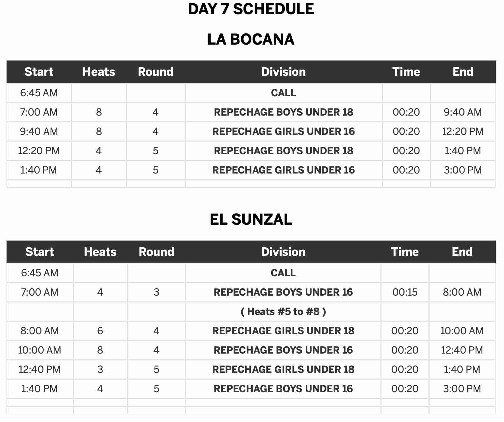
Task: Select the EL SUNZAL heading
Action: click(251, 219)
